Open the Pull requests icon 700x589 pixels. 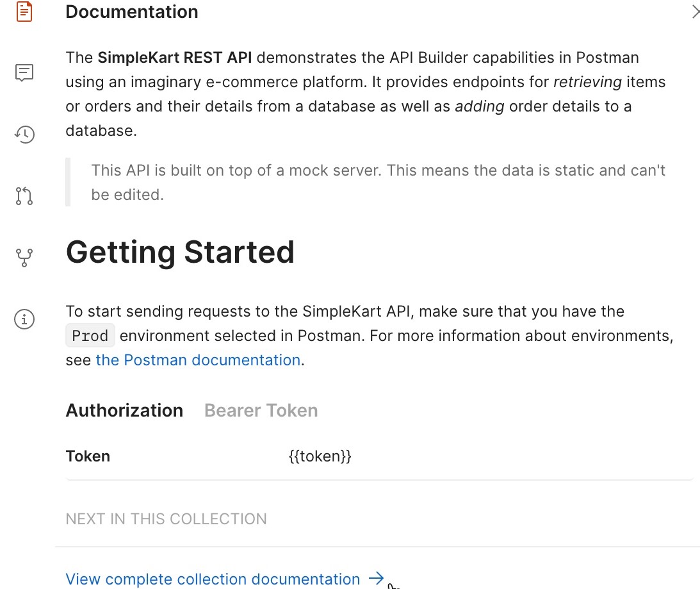pyautogui.click(x=24, y=195)
